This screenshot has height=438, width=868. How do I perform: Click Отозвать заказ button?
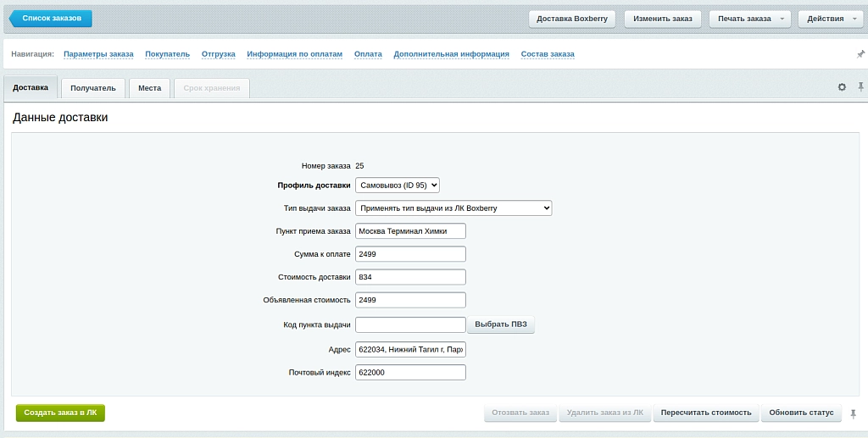[x=520, y=413]
